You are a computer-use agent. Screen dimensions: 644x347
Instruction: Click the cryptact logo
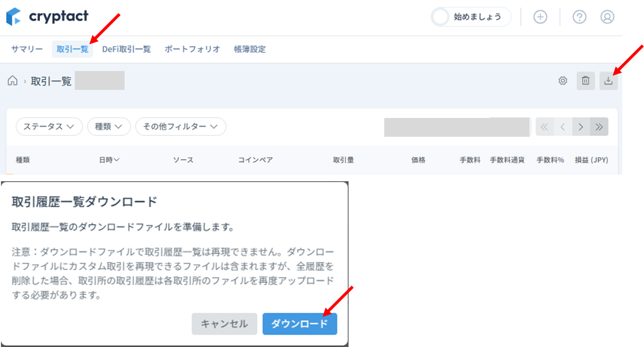tap(47, 16)
